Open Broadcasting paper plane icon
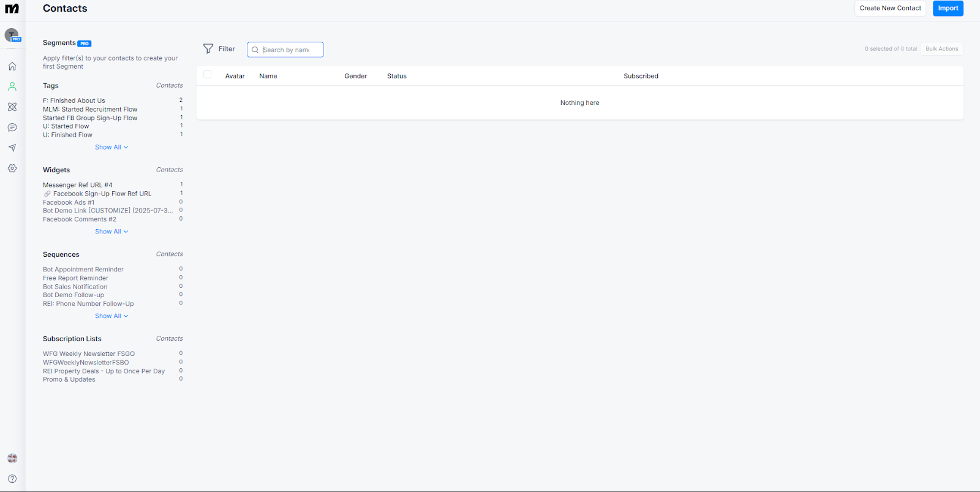This screenshot has width=980, height=492. pos(12,148)
